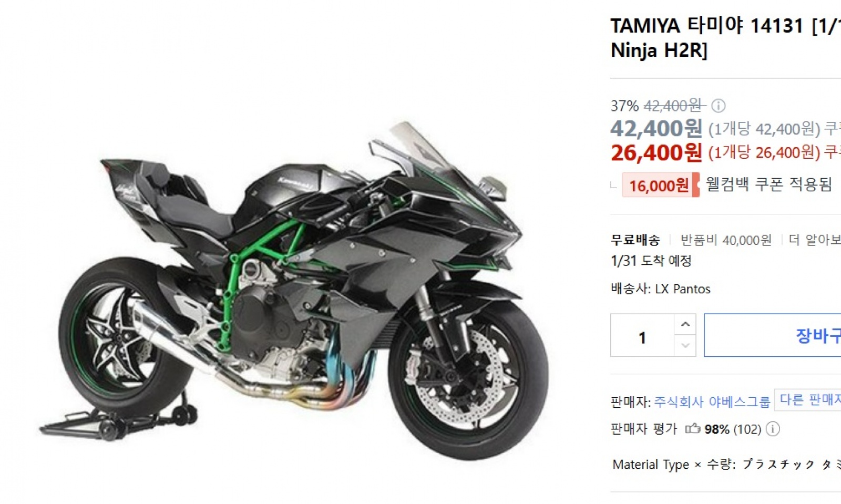This screenshot has width=841, height=504.
Task: Click the quantity input field showing 1
Action: (x=642, y=335)
